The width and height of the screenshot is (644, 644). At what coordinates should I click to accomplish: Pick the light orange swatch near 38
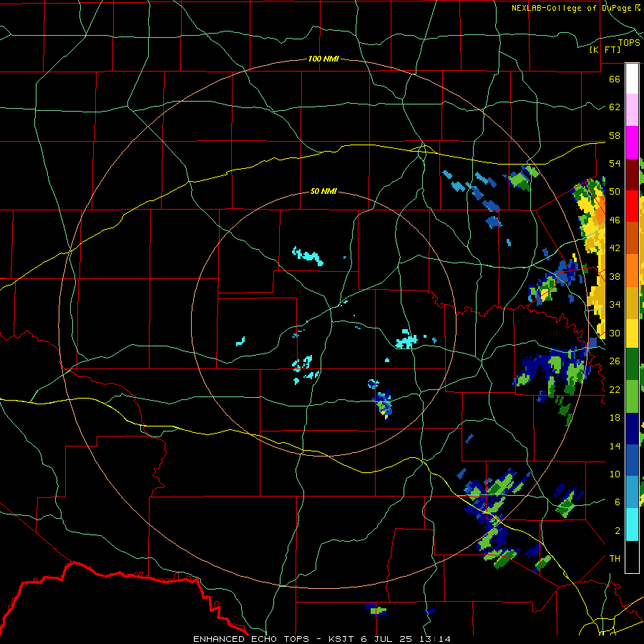click(x=632, y=270)
